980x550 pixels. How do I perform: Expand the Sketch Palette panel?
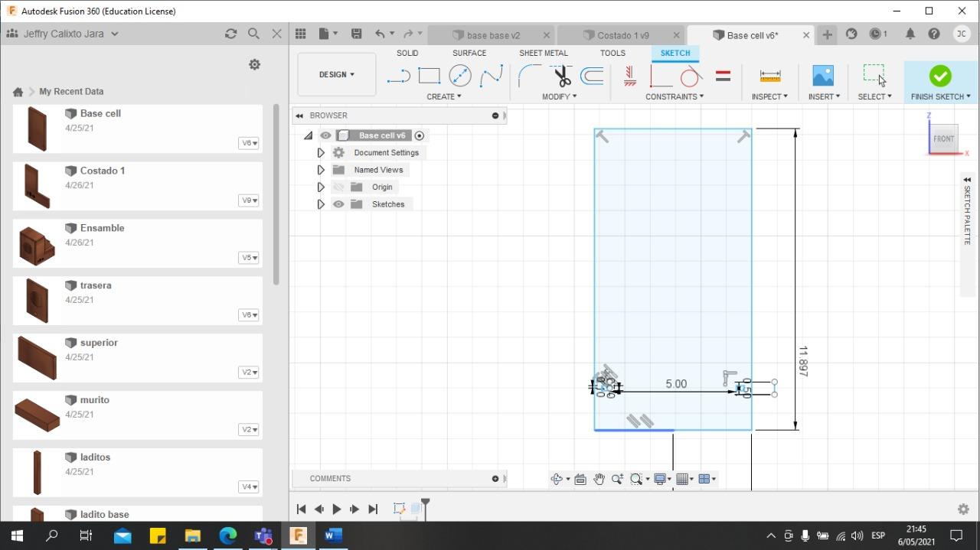coord(967,180)
